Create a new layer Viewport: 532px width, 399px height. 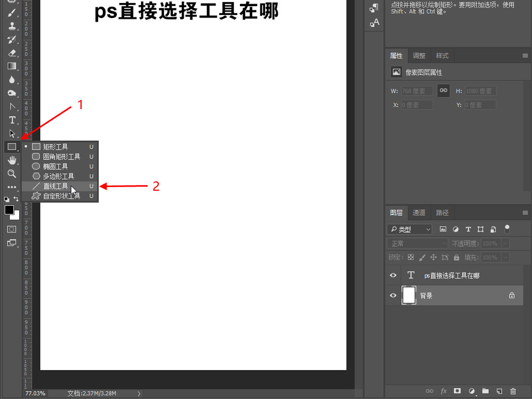coord(499,391)
